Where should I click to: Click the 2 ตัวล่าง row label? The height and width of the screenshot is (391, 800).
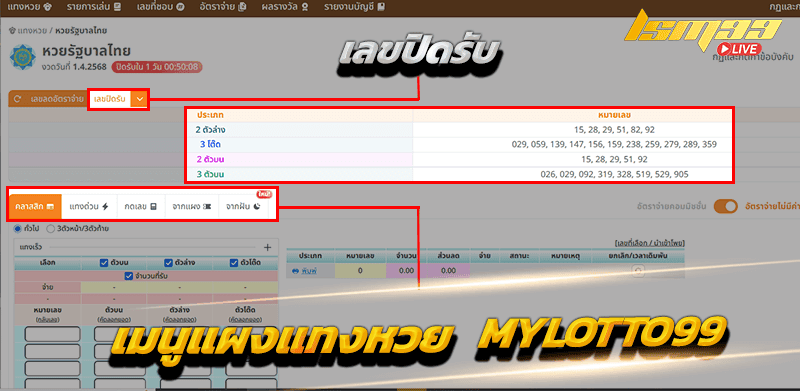point(210,130)
